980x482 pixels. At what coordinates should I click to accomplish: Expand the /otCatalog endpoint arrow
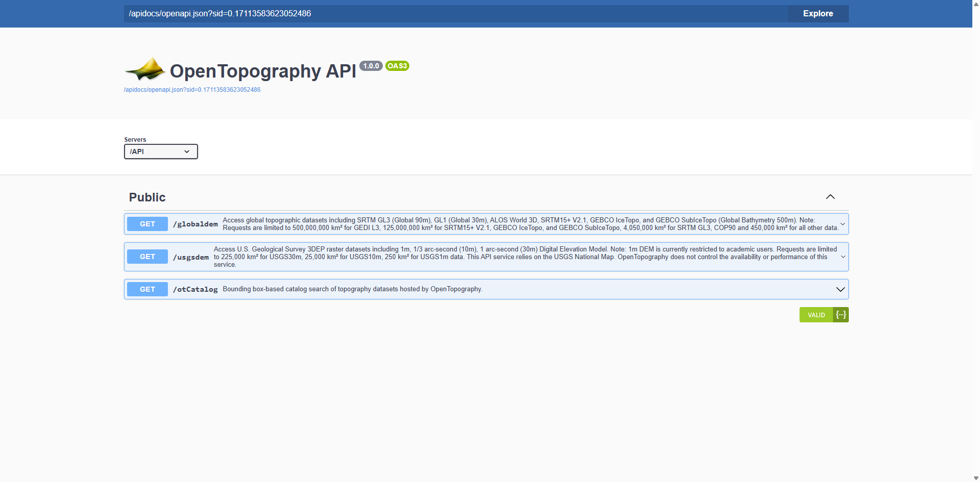pos(840,289)
